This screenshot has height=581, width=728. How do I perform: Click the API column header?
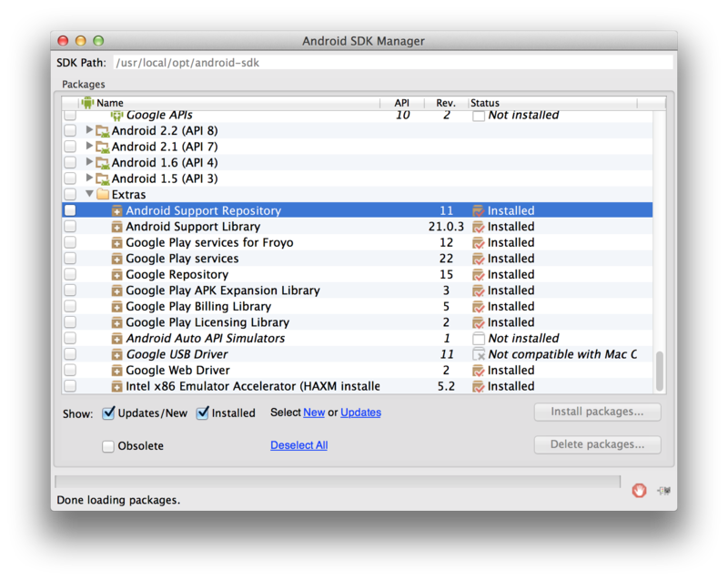coord(402,103)
